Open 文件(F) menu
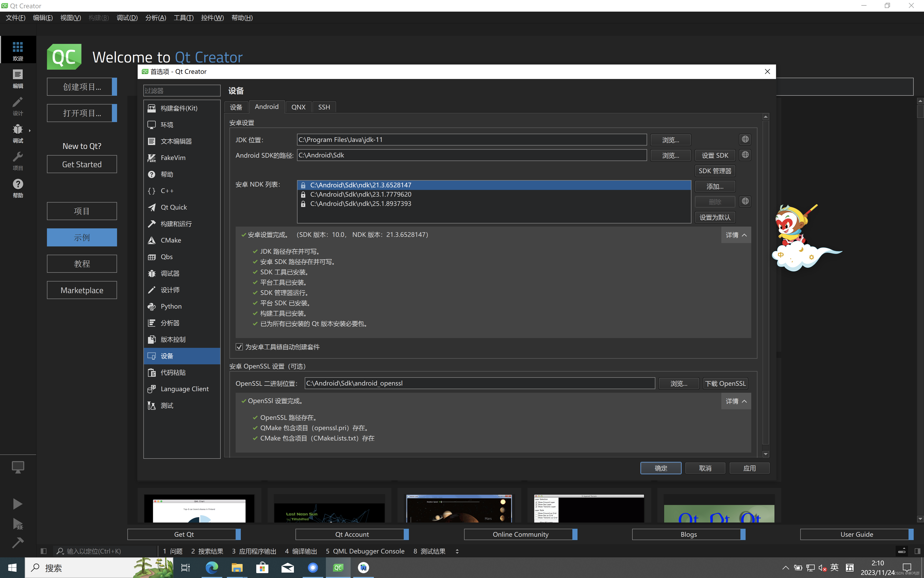The width and height of the screenshot is (924, 578). 16,18
